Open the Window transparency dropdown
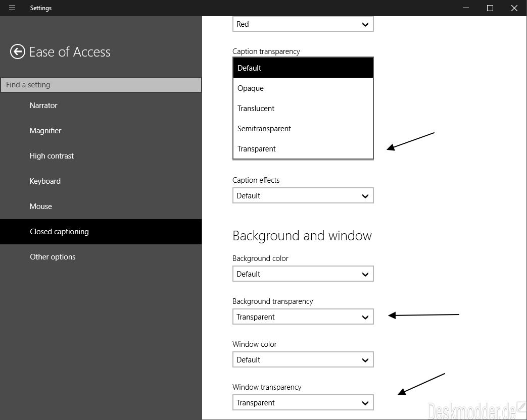 coord(303,403)
